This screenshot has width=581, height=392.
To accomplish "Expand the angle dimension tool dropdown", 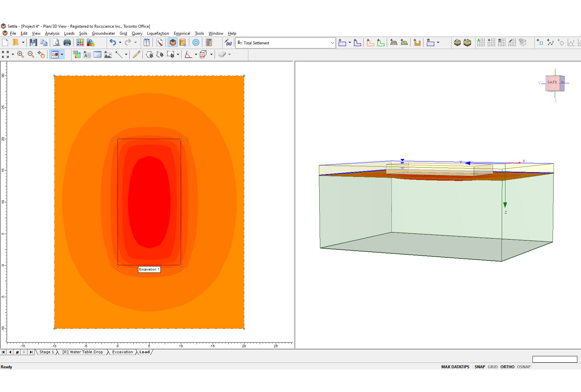I will coord(196,54).
